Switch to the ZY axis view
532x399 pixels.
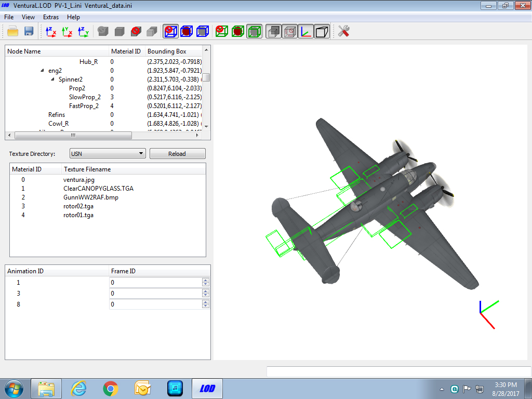pos(84,32)
